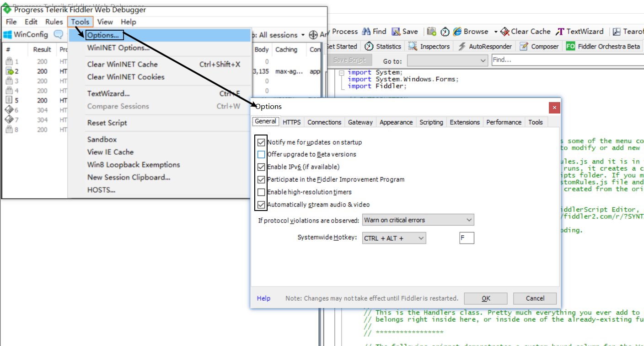644x346 pixels.
Task: Click Fiddler green title bar icon
Action: [x=7, y=10]
